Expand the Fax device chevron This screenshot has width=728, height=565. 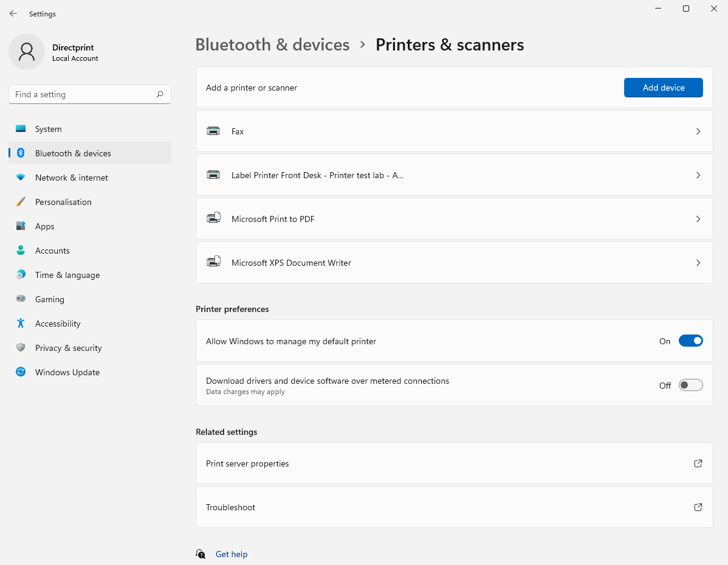pyautogui.click(x=698, y=131)
